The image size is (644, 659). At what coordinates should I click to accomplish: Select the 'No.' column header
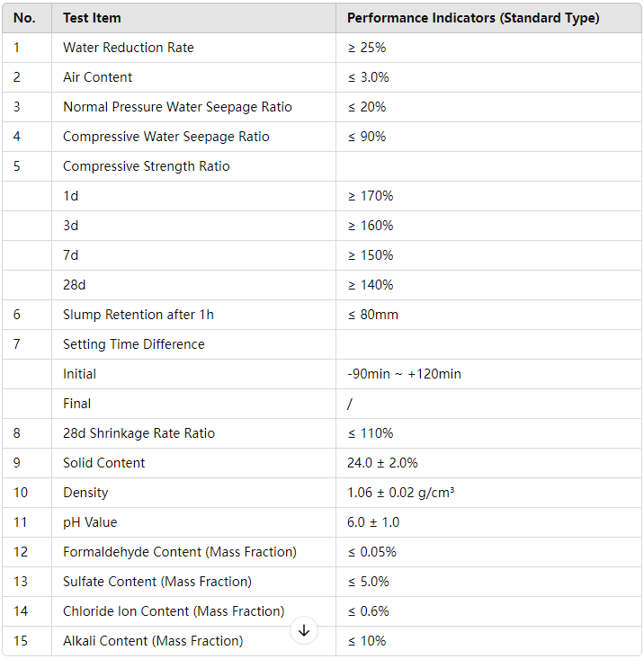click(x=27, y=18)
